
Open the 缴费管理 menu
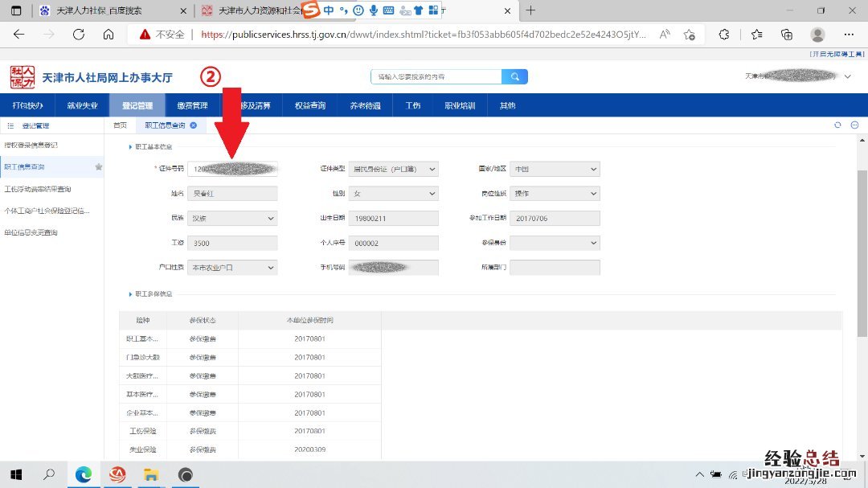tap(192, 105)
